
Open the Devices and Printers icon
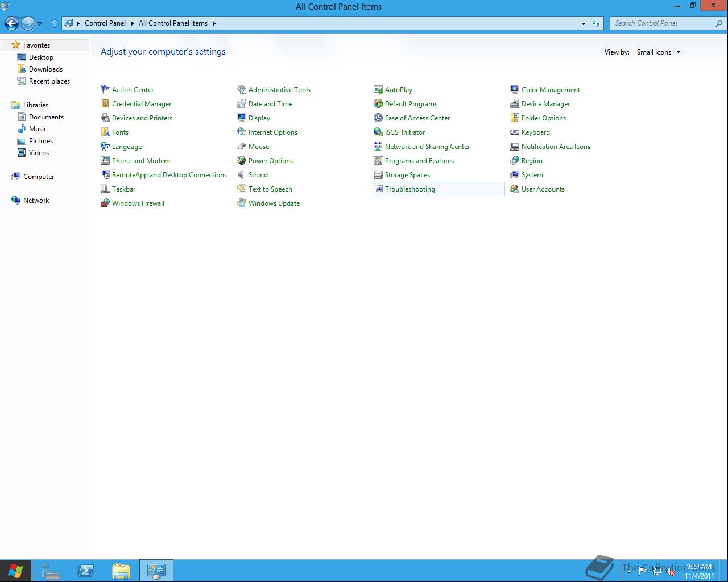click(105, 118)
